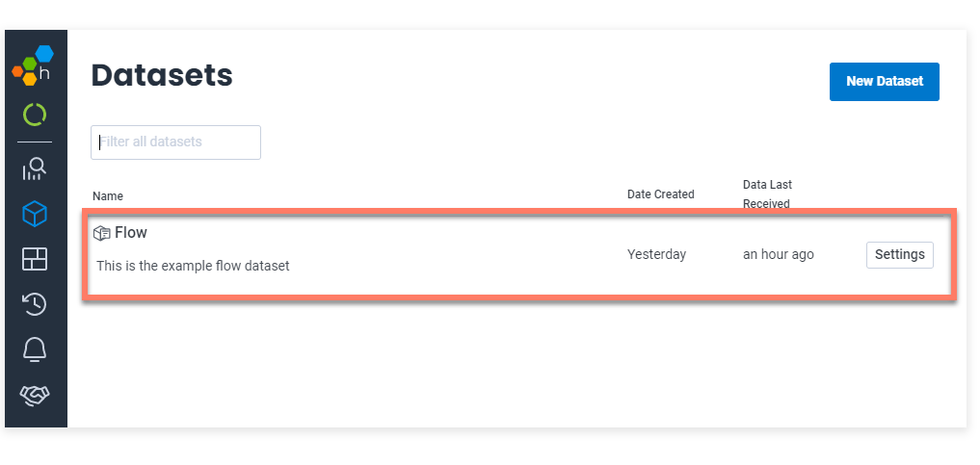Open the green circular usage indicator
This screenshot has height=465, width=980.
pos(35,116)
